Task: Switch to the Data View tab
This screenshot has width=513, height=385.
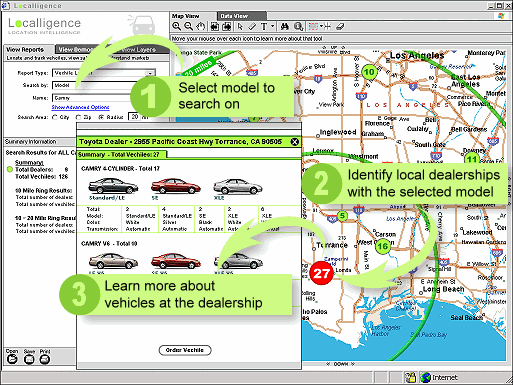Action: tap(242, 16)
